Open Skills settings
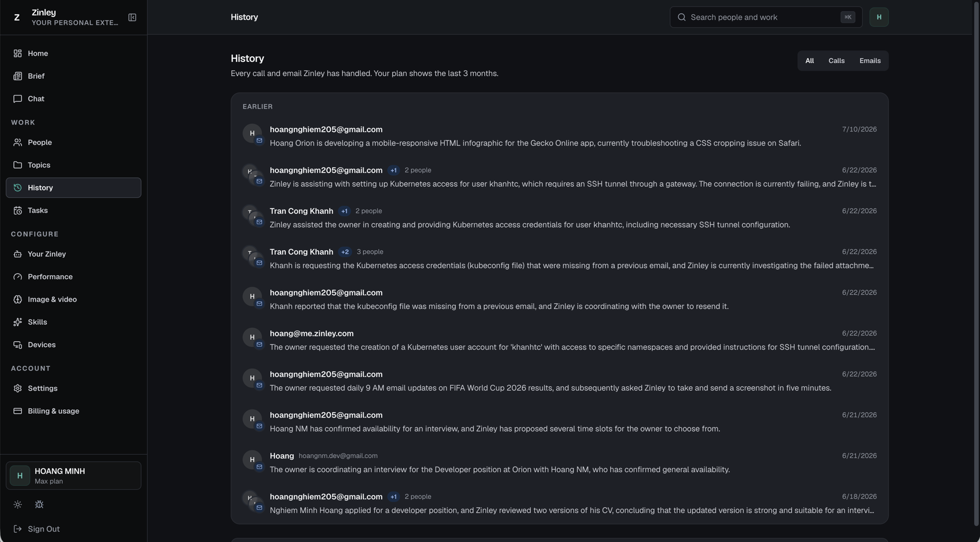Image resolution: width=980 pixels, height=542 pixels. coord(73,322)
